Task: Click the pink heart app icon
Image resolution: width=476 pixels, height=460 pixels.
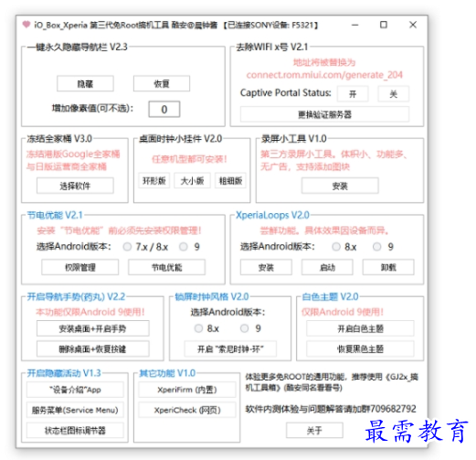Action: (x=26, y=24)
